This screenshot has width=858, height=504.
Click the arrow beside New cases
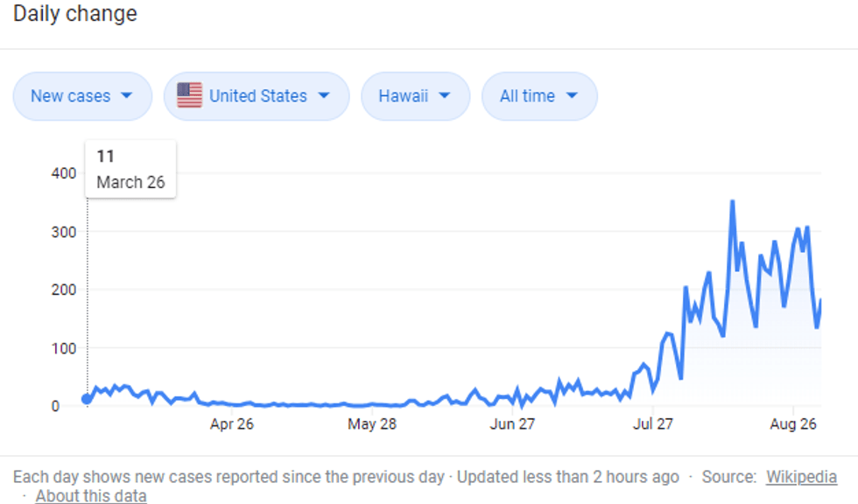click(126, 95)
